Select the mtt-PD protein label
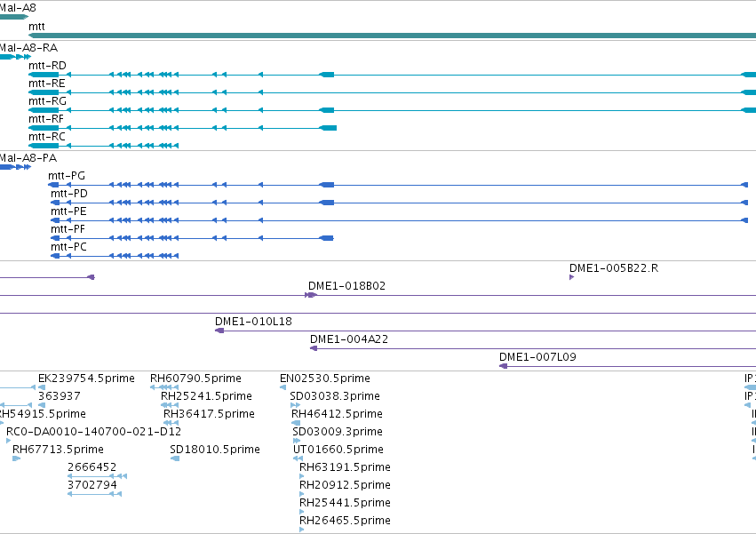Screen dimensions: 756x534 (69, 194)
